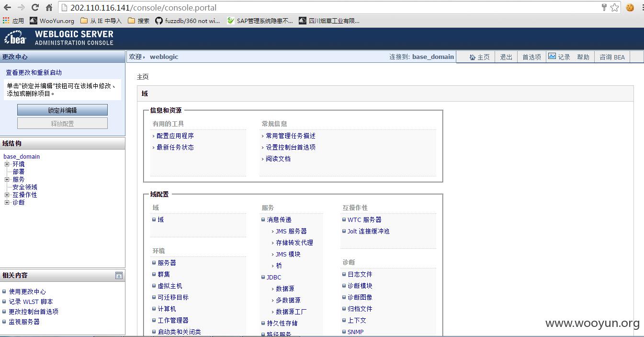644x337 pixels.
Task: Open 查看更改和重新启动 link
Action: pyautogui.click(x=34, y=72)
